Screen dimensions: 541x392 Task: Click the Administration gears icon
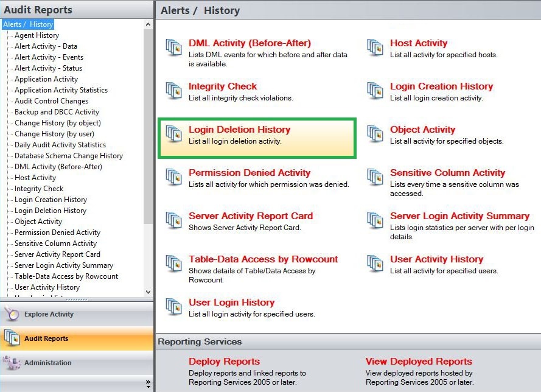(x=12, y=362)
